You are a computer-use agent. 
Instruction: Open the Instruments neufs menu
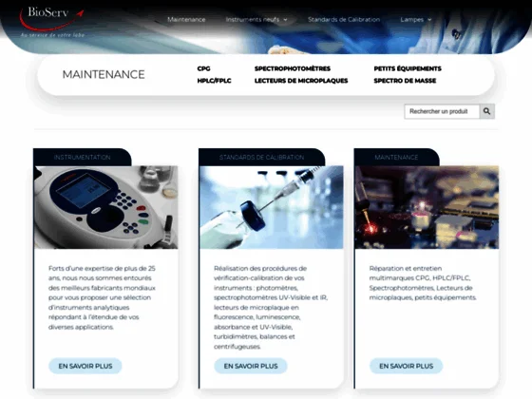pos(253,20)
